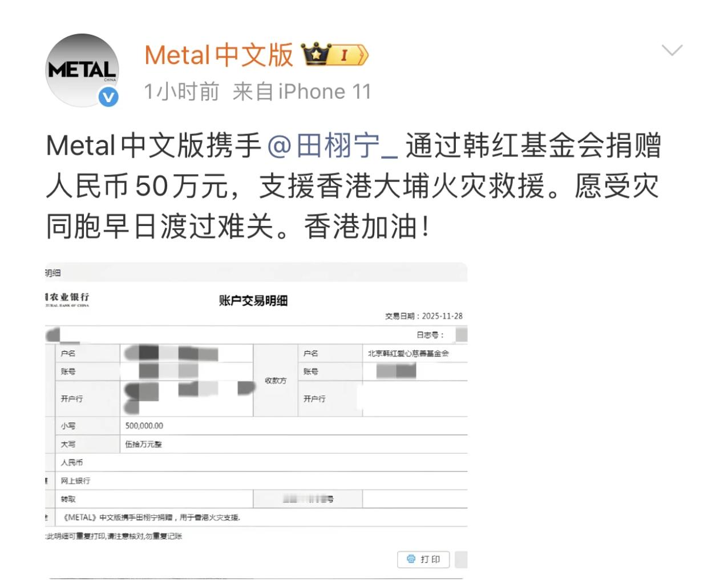Open the Metal中文版 username link
The width and height of the screenshot is (728, 582).
click(x=219, y=55)
